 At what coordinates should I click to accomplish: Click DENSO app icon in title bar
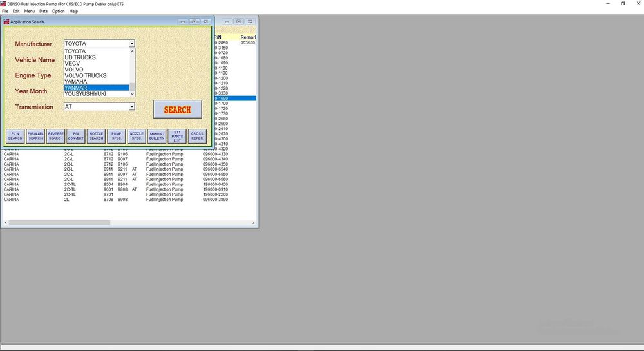coord(3,4)
